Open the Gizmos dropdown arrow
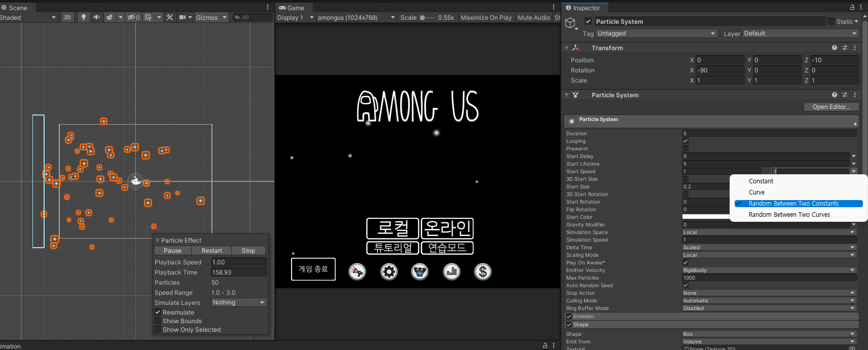Image resolution: width=868 pixels, height=350 pixels. point(225,17)
